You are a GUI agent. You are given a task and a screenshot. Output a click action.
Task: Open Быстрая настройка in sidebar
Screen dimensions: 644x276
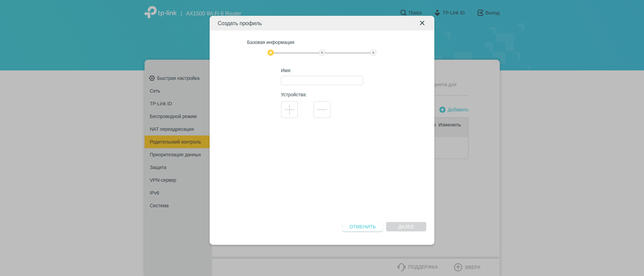178,78
